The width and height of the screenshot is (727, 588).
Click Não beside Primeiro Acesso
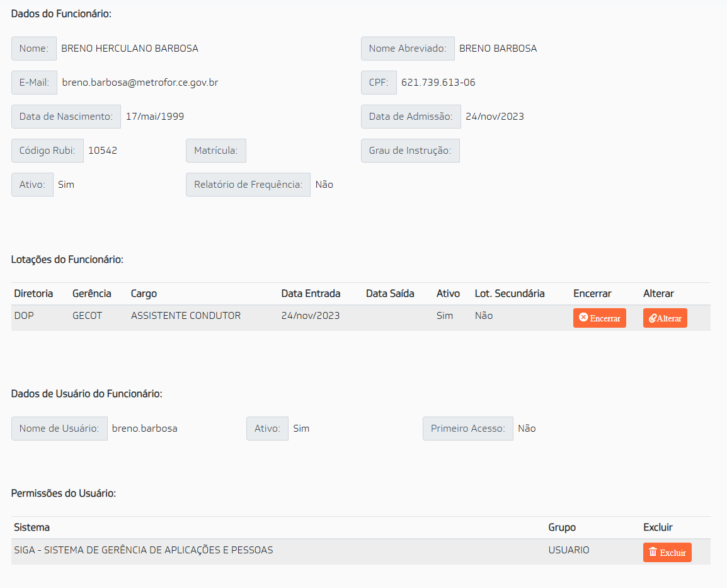click(527, 429)
